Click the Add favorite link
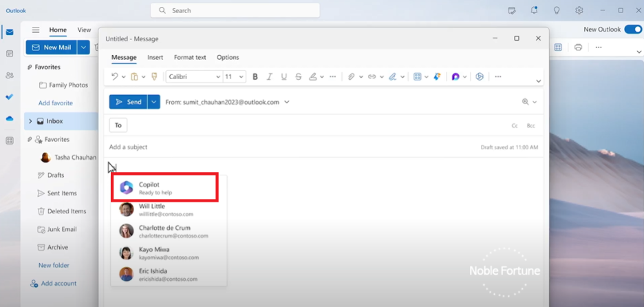The image size is (644, 307). [x=56, y=103]
